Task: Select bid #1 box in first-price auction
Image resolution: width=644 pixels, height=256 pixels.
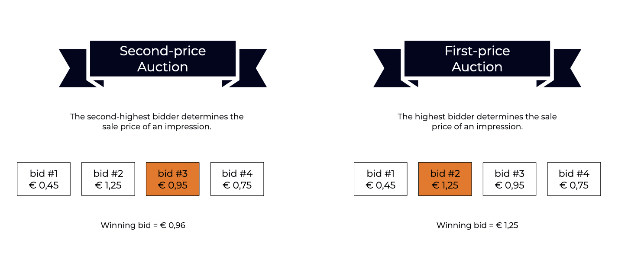Action: [381, 179]
